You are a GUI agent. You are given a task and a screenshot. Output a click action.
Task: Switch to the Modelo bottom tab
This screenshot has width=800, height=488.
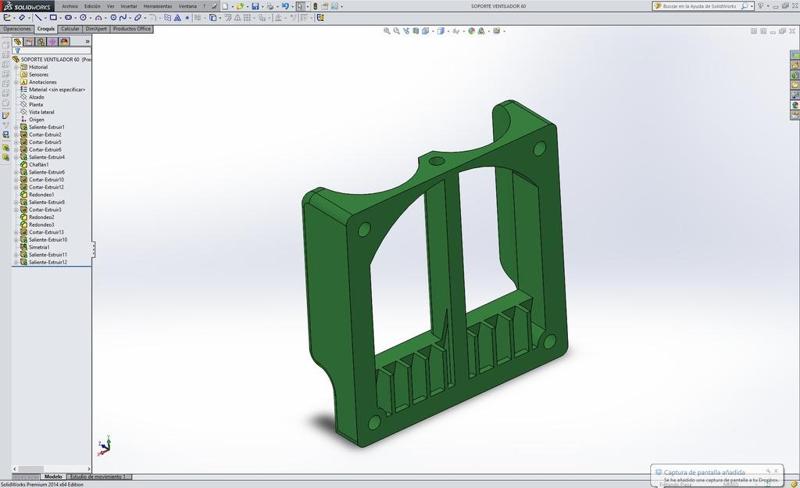(53, 477)
